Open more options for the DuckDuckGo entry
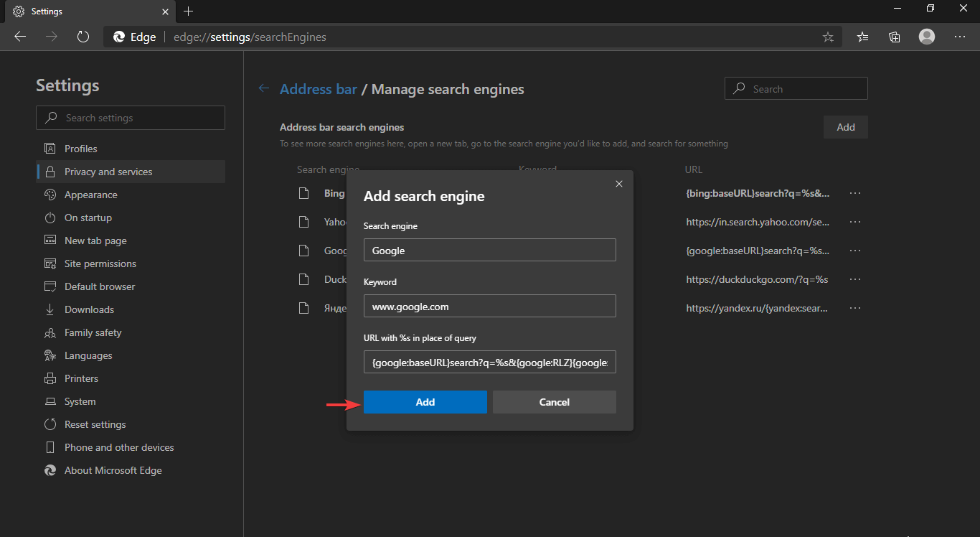The width and height of the screenshot is (980, 537). click(854, 279)
